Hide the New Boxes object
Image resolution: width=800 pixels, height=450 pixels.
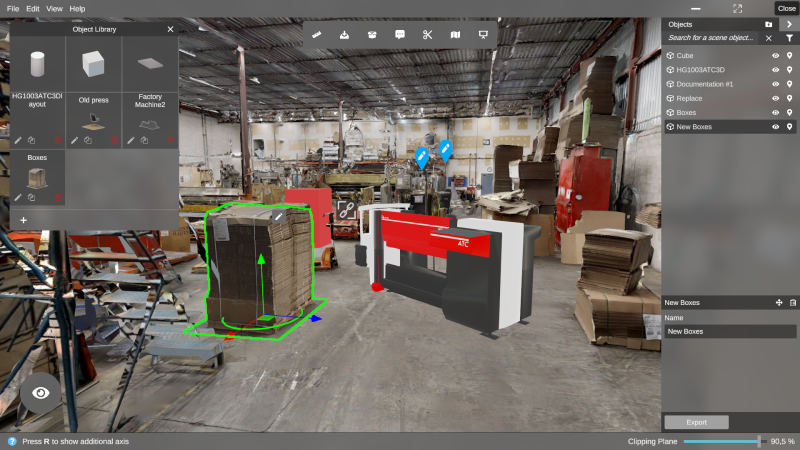pyautogui.click(x=776, y=127)
